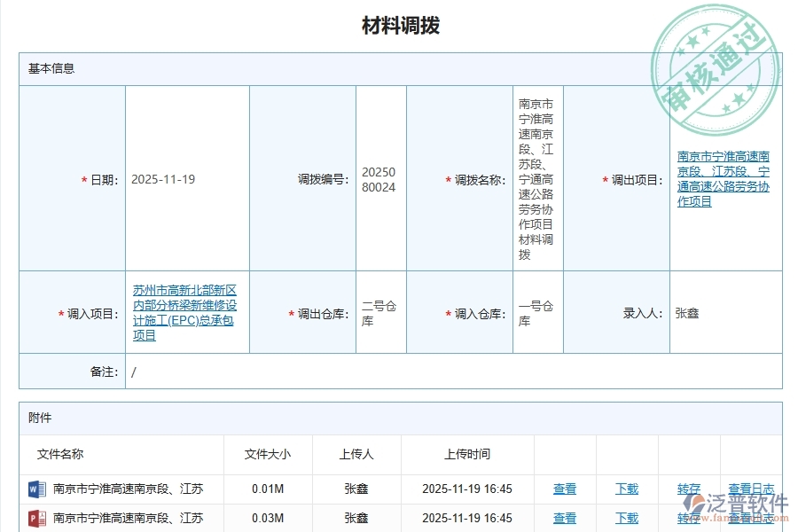798x532 pixels.
Task: Click the 材料调拨 page title
Action: click(x=401, y=27)
